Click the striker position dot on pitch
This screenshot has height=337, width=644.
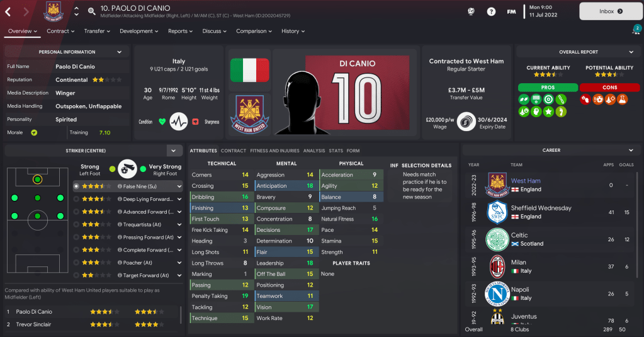tap(37, 180)
